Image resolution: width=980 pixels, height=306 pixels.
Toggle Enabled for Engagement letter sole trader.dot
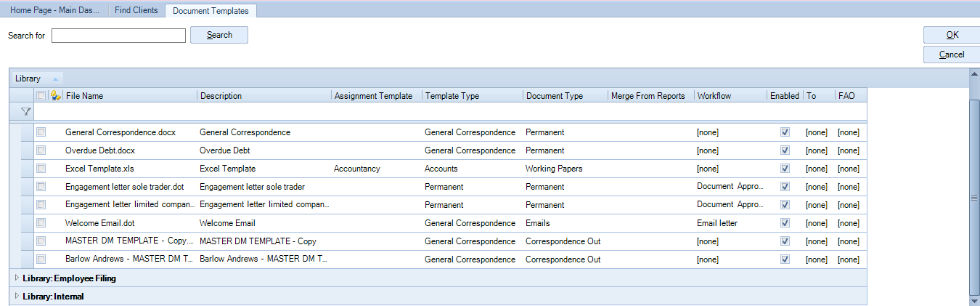pyautogui.click(x=785, y=187)
